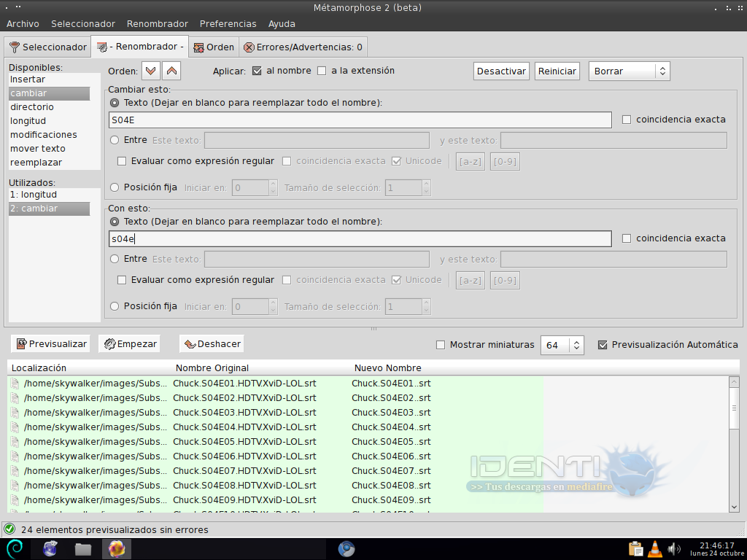Screen dimensions: 747x560
Task: Select '2: cambiar' in Utilizados list
Action: [49, 209]
